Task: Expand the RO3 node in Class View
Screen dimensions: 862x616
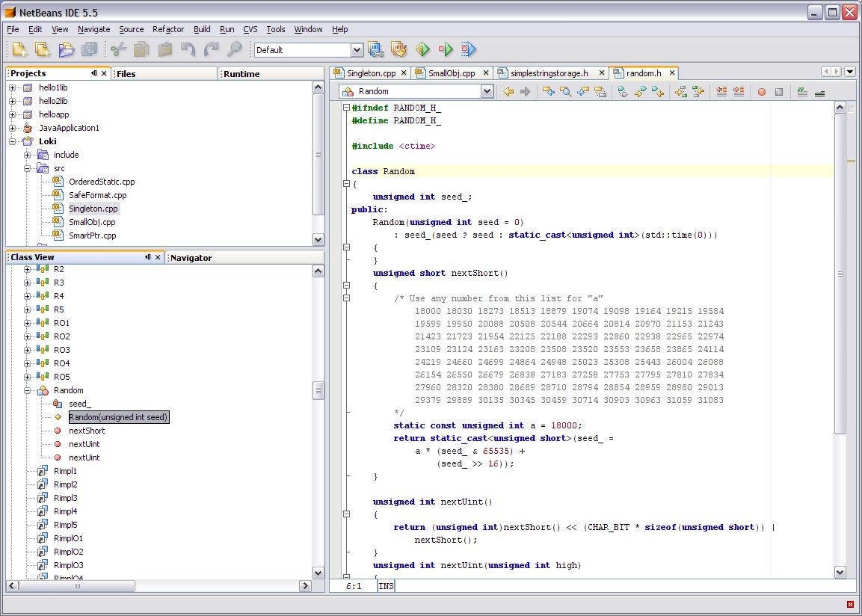Action: pyautogui.click(x=27, y=350)
